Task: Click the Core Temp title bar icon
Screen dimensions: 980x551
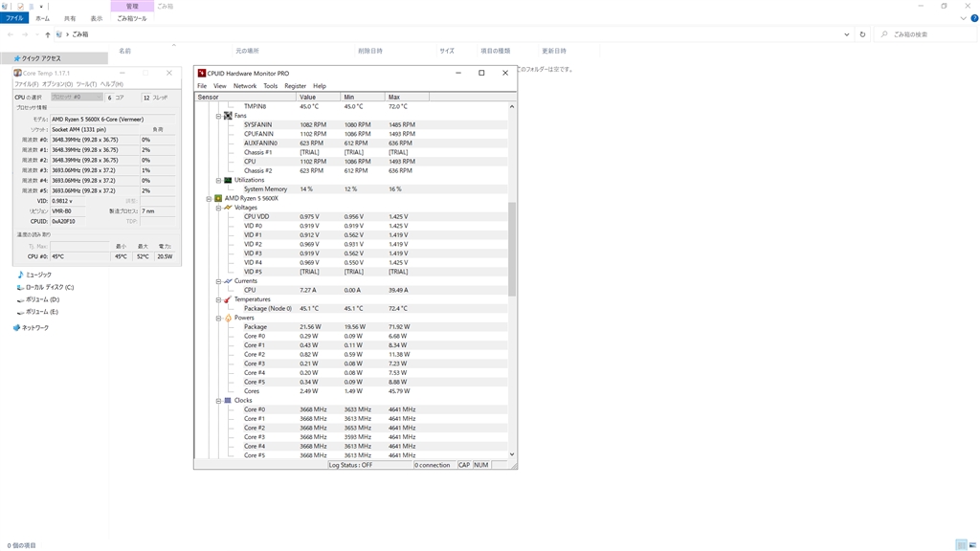Action: (17, 73)
